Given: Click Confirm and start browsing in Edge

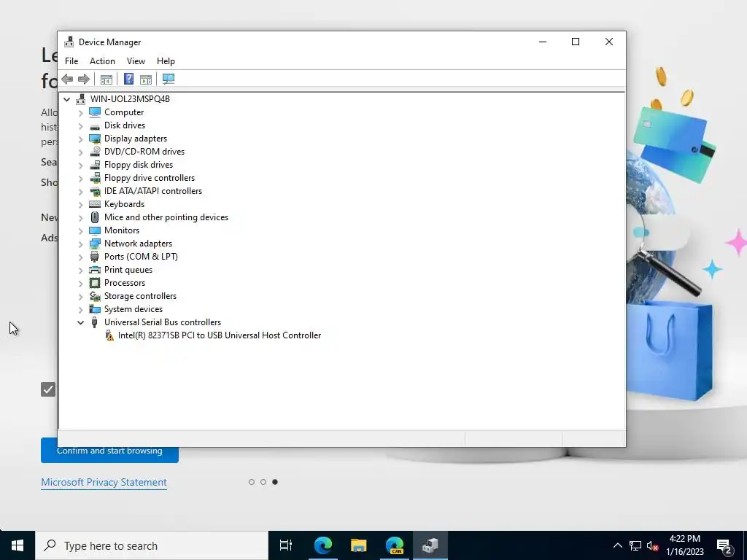Looking at the screenshot, I should (x=109, y=451).
